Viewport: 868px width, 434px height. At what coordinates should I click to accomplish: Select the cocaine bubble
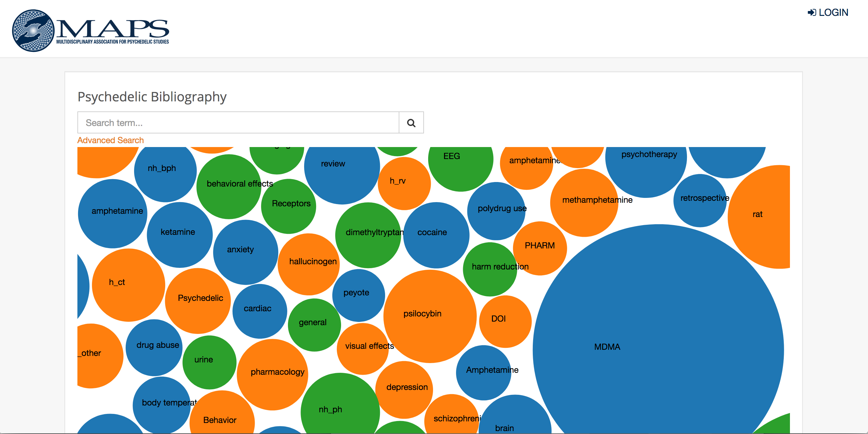pos(436,235)
